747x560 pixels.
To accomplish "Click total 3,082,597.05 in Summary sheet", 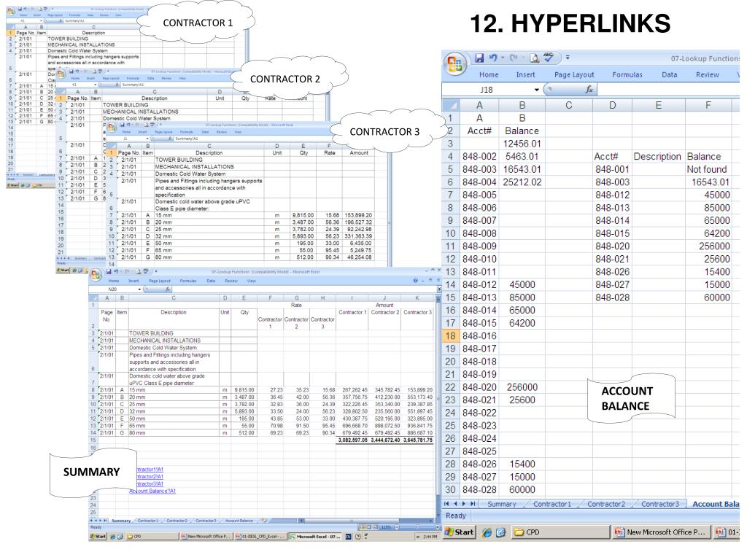I will point(352,440).
